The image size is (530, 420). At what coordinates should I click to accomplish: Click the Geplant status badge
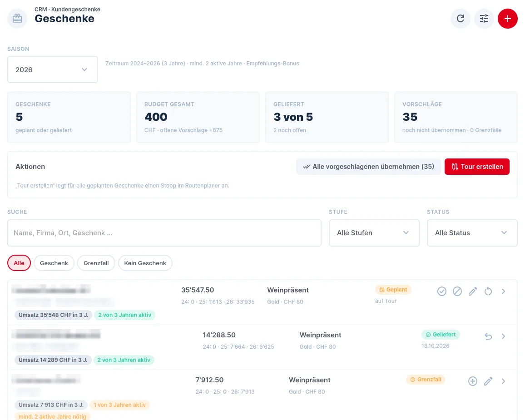[393, 290]
